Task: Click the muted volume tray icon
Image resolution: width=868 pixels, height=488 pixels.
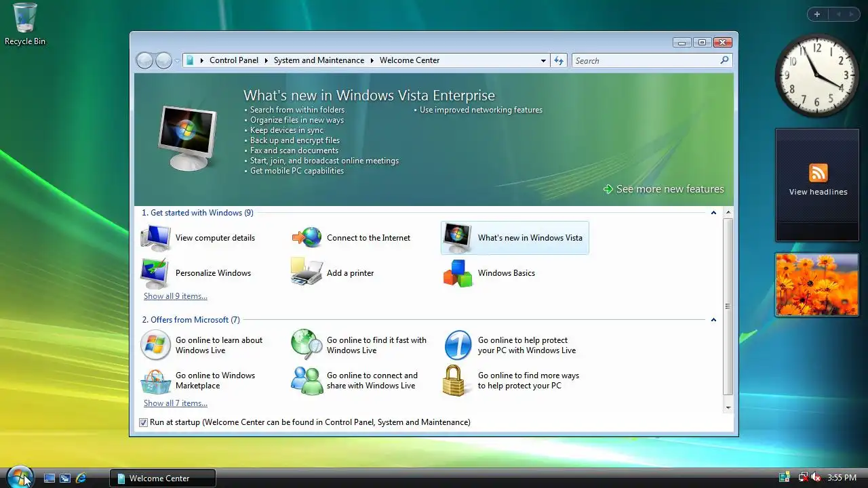Action: [x=816, y=478]
